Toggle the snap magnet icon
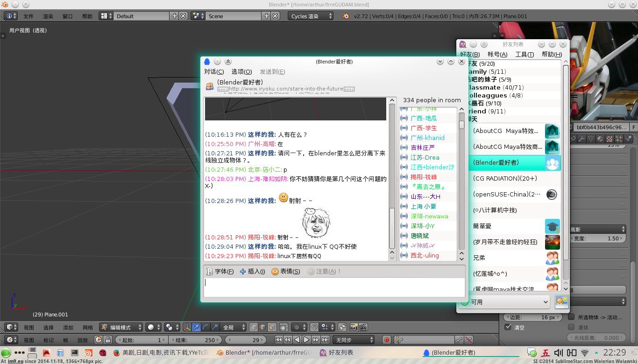 [x=314, y=327]
